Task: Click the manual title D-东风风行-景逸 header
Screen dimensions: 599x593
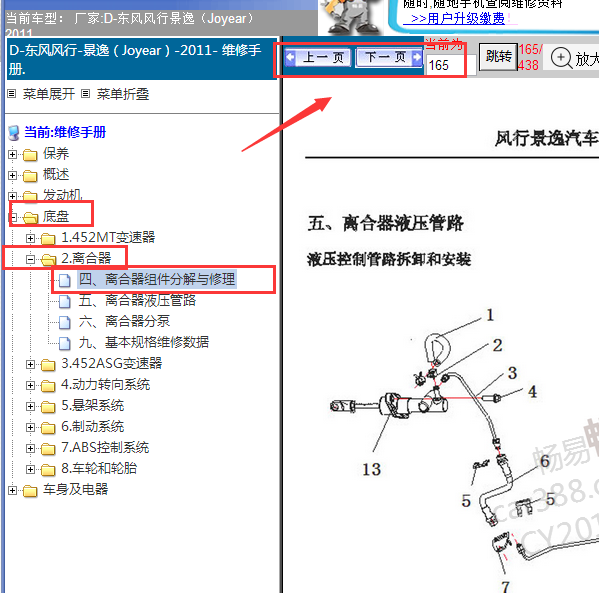Action: pos(142,59)
